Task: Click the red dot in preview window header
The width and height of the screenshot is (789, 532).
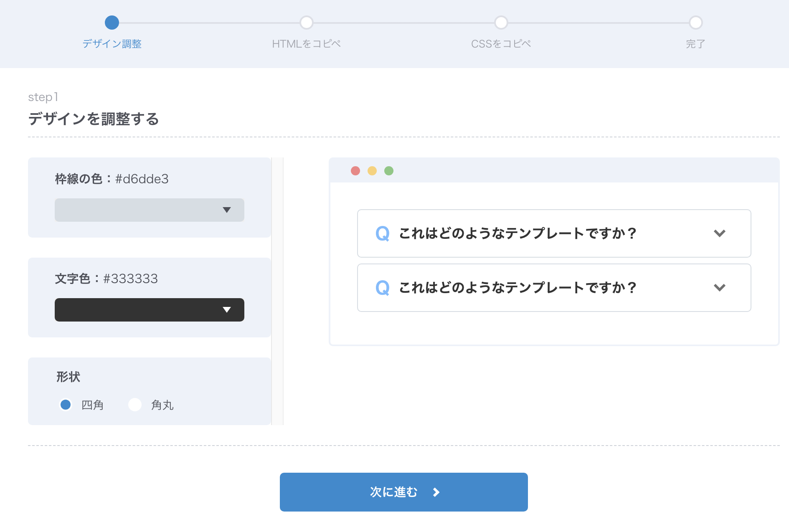Action: tap(355, 171)
